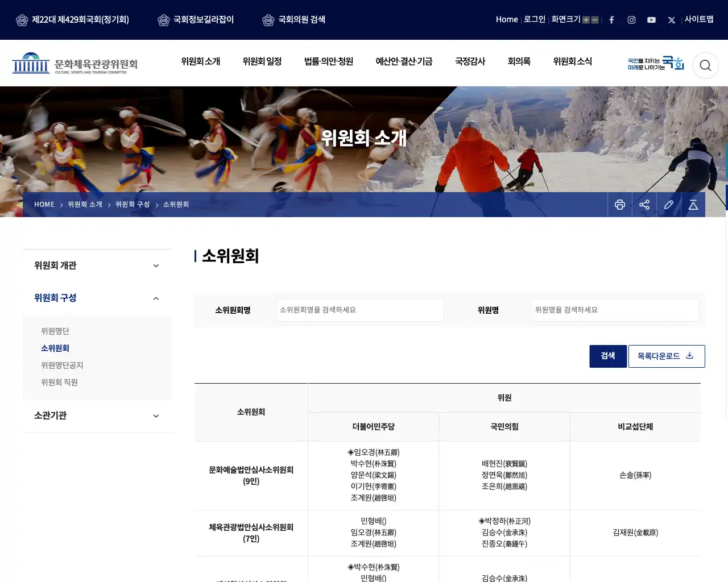Click the magnifier search icon in header
728x582 pixels.
[x=705, y=65]
